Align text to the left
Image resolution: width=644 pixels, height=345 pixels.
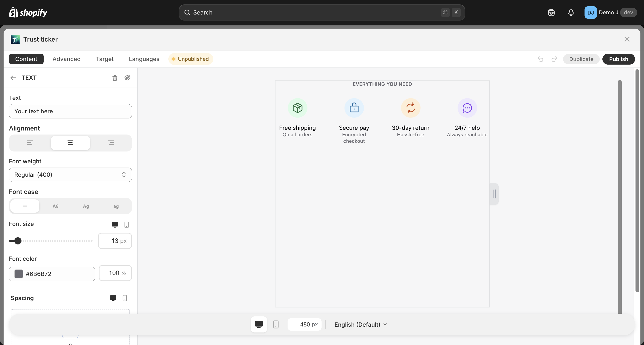(x=30, y=143)
